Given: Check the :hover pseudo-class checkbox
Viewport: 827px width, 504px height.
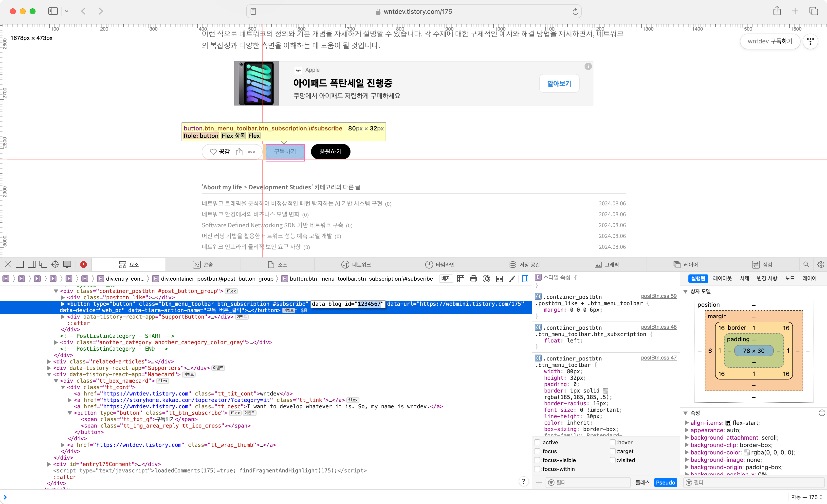Looking at the screenshot, I should tap(612, 442).
